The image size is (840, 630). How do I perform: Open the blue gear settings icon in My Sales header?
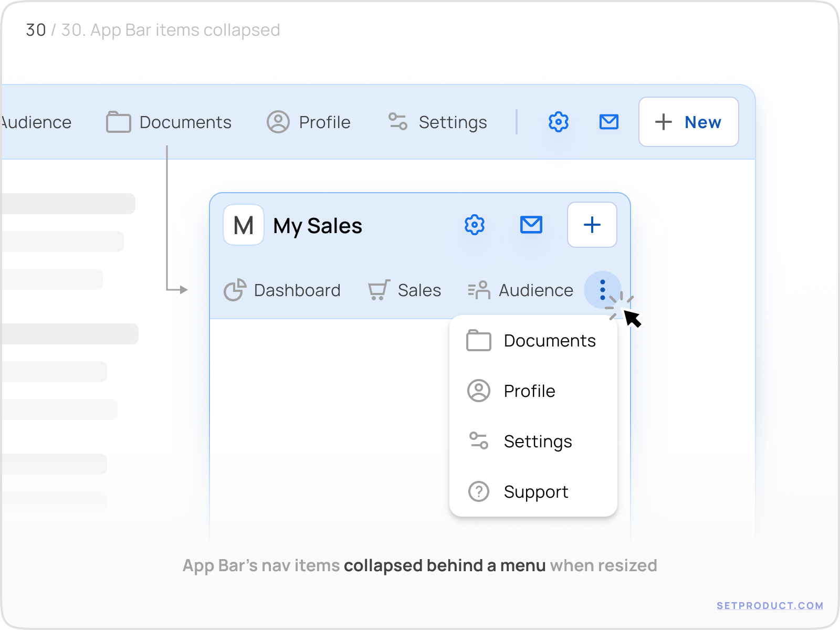pyautogui.click(x=474, y=225)
